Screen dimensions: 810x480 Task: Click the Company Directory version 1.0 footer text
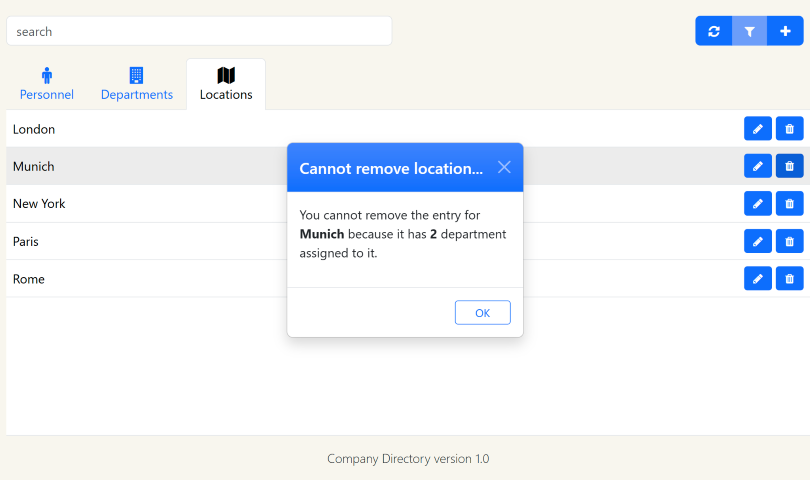point(408,459)
